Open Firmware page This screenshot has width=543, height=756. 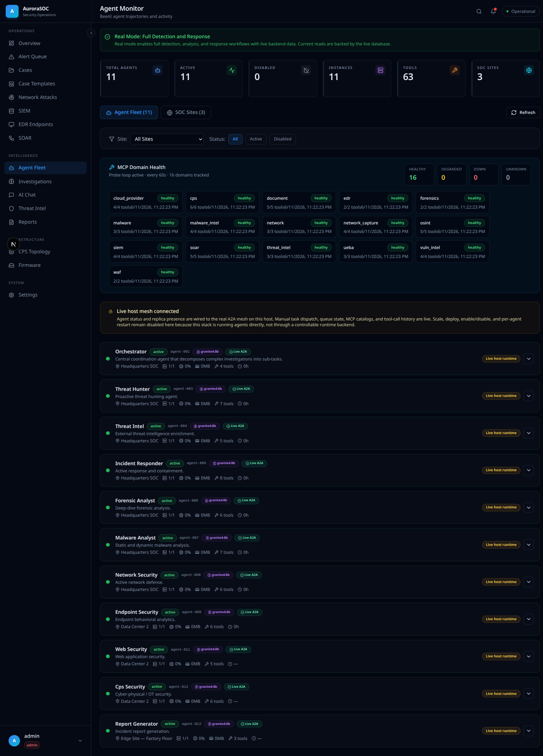tap(45, 265)
